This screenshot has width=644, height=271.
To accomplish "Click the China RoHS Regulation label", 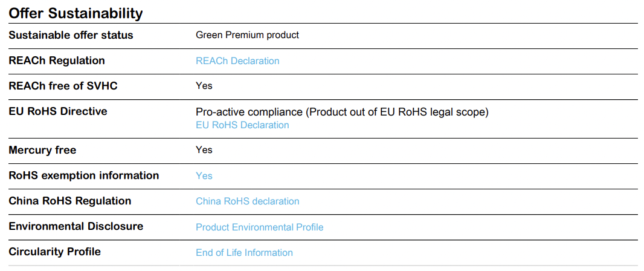I will [70, 201].
